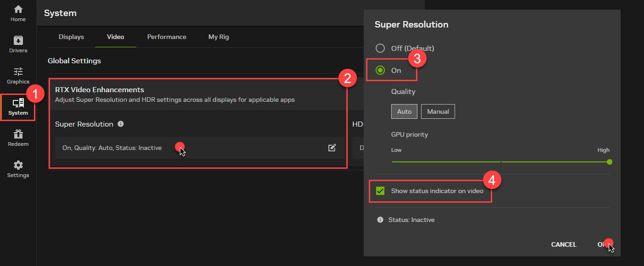Open the Performance tab

(x=167, y=37)
